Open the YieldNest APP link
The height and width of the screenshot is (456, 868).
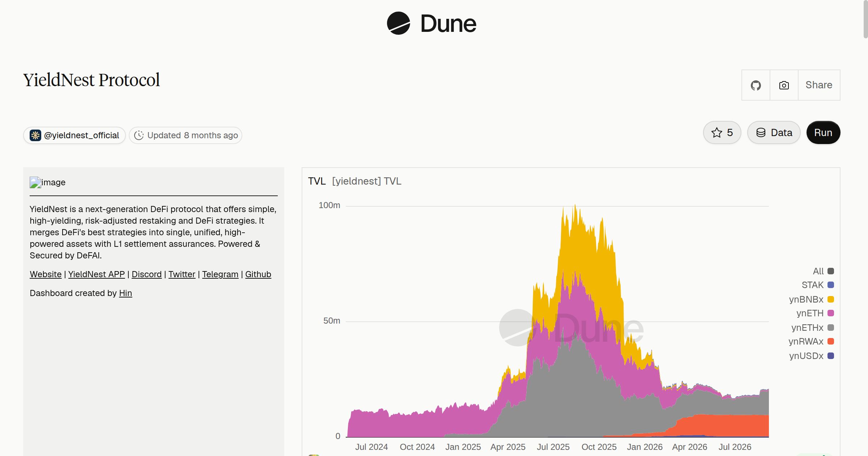pos(97,274)
